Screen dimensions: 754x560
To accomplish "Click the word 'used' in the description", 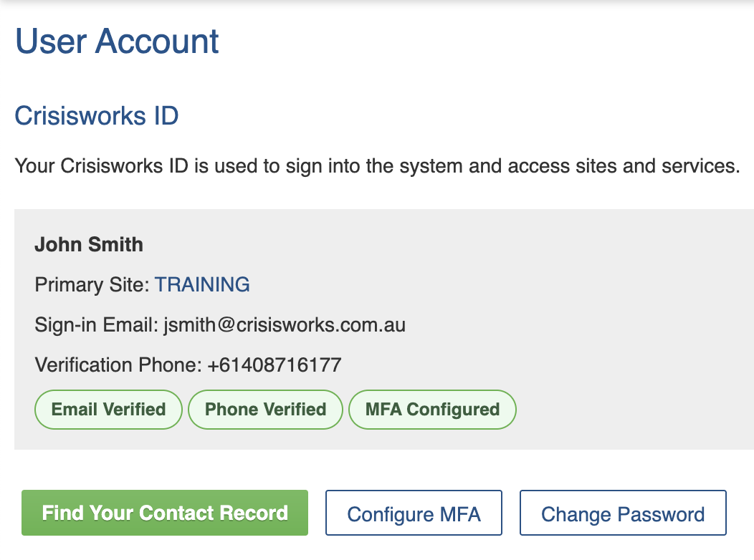I will (x=239, y=167).
